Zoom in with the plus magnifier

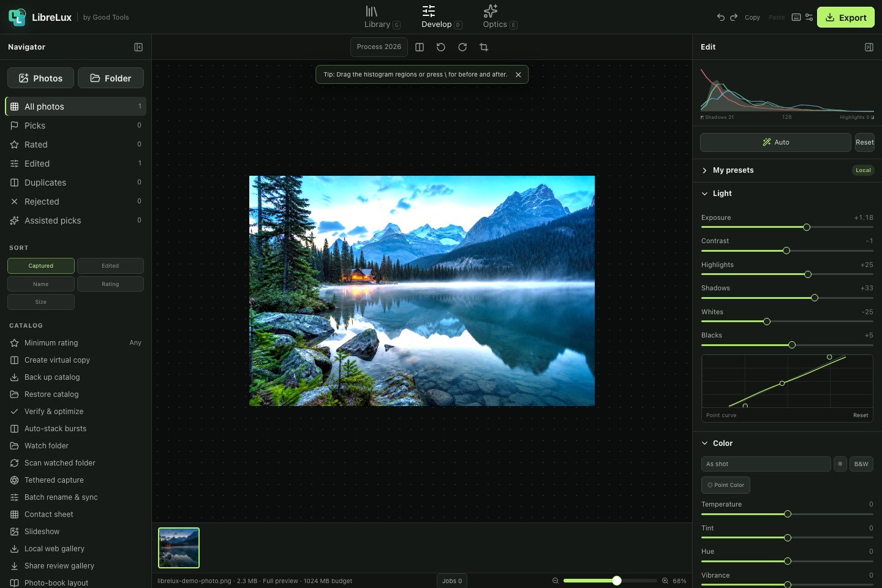pos(665,581)
